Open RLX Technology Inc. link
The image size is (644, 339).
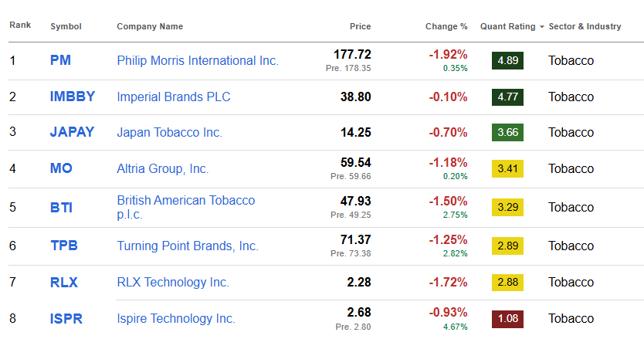pos(173,282)
